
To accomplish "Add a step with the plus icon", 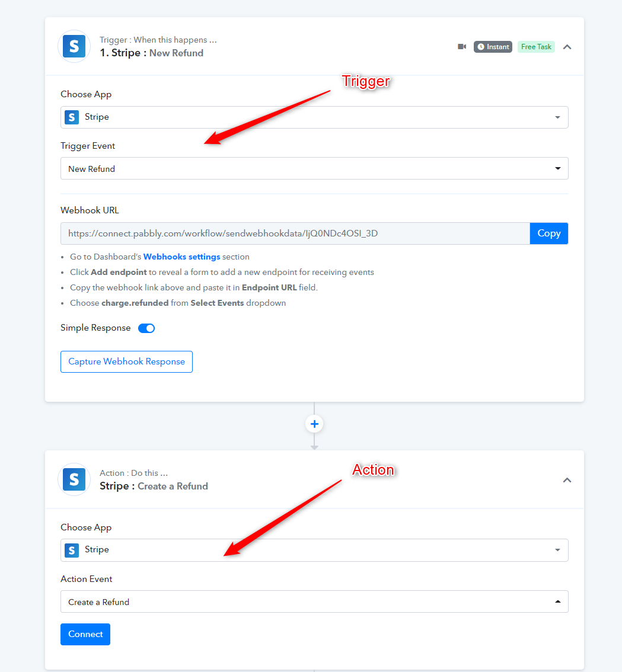I will click(x=314, y=424).
